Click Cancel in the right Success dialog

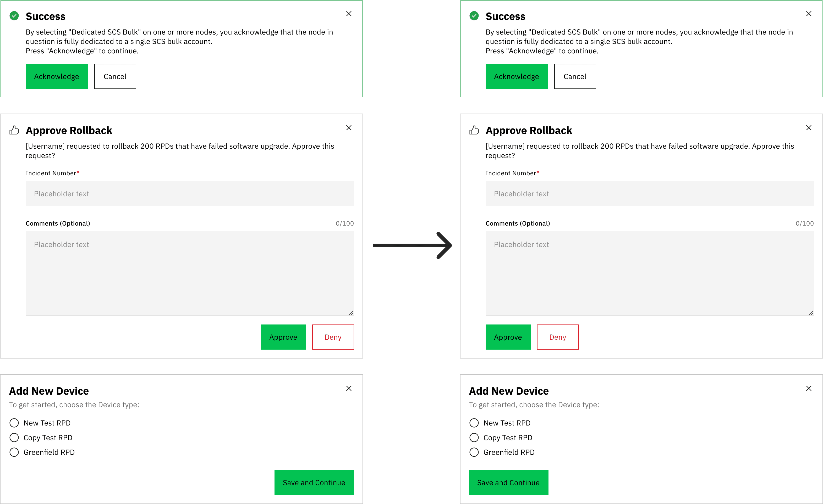tap(575, 76)
